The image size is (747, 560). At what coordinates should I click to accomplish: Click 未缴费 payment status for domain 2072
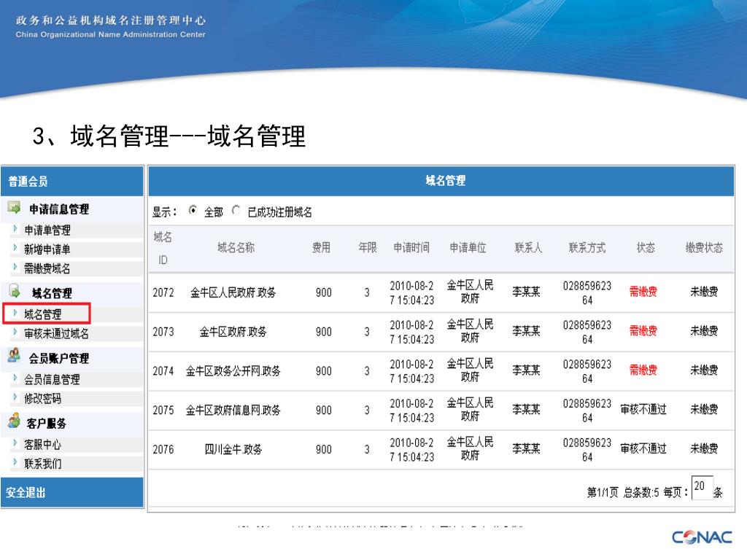tap(704, 292)
